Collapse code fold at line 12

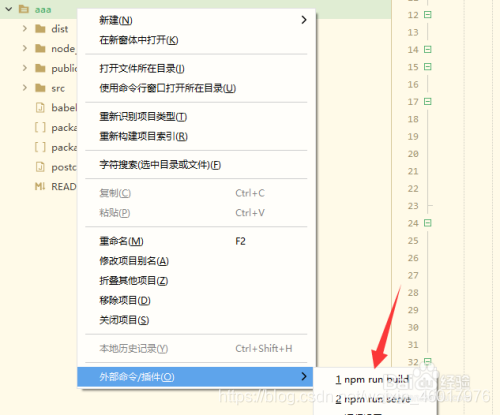pyautogui.click(x=428, y=15)
